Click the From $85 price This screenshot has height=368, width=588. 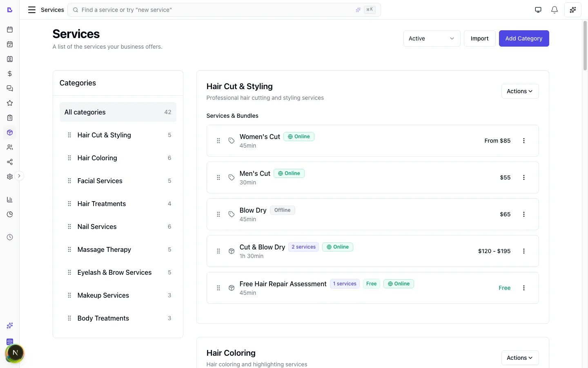coord(497,141)
